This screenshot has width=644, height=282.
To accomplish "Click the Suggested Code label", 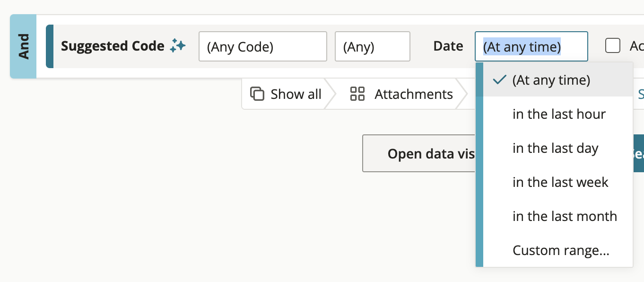I will [x=113, y=46].
